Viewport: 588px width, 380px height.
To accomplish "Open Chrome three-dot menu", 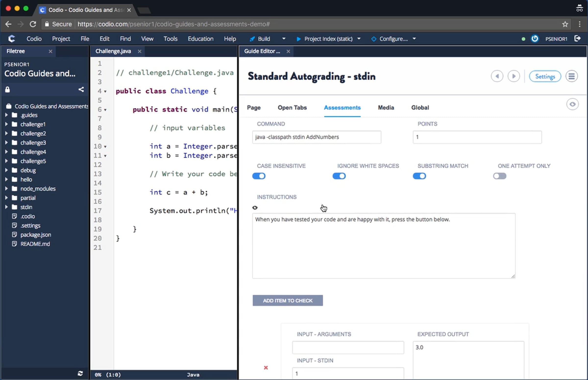I will tap(579, 24).
